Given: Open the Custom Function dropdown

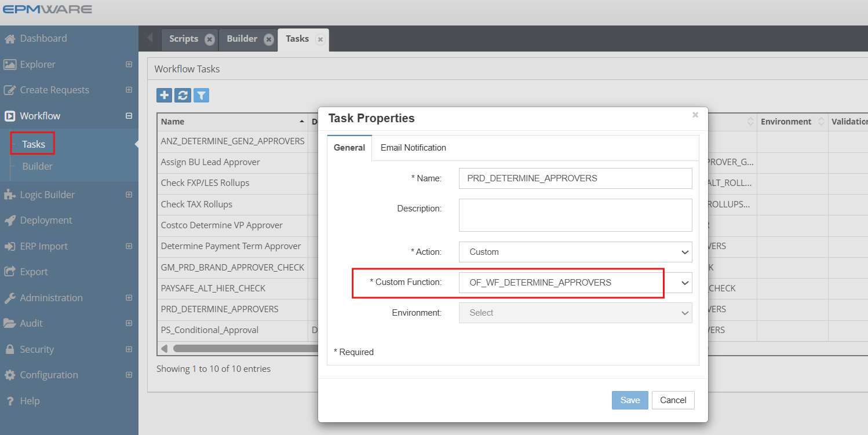Looking at the screenshot, I should click(x=685, y=283).
